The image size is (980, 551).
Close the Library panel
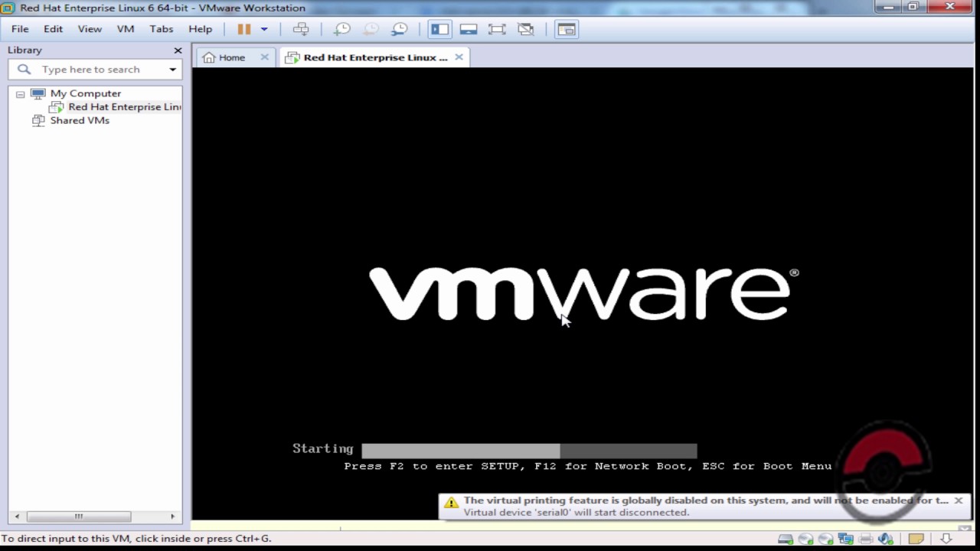click(x=178, y=51)
